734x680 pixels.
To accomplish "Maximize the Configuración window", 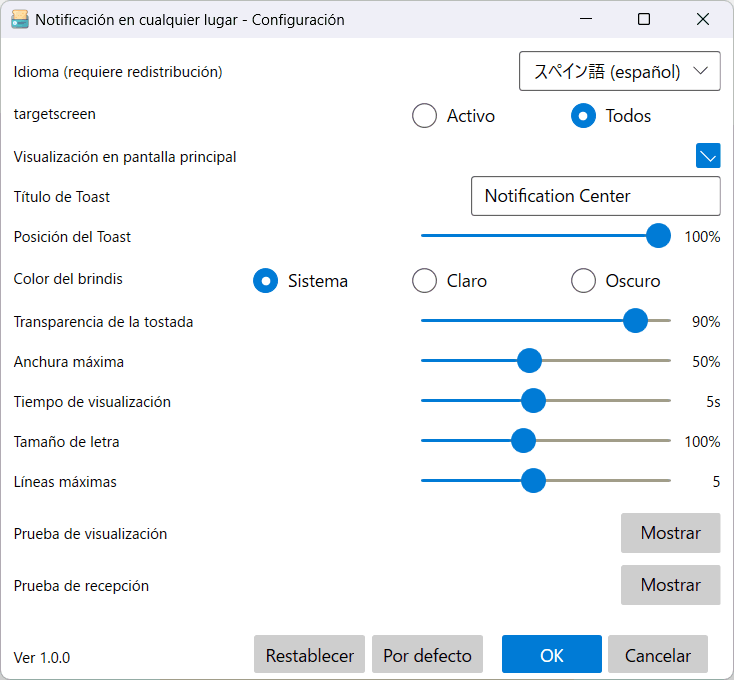I will point(644,19).
